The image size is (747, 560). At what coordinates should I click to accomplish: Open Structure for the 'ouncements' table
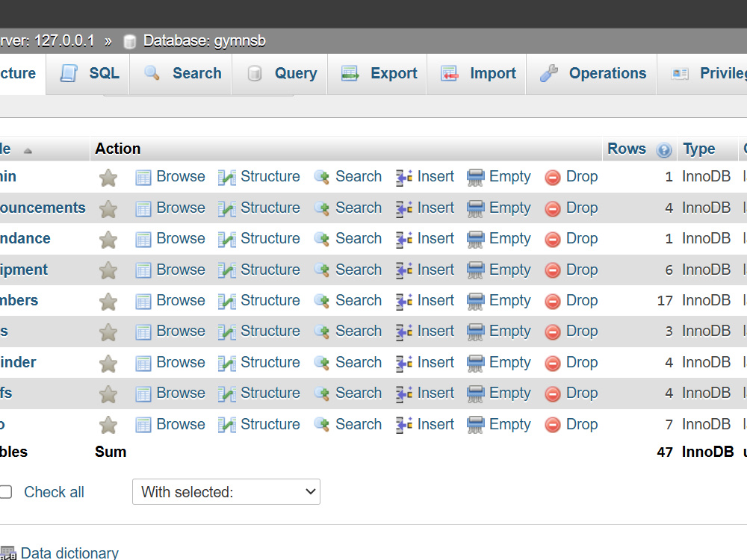click(270, 208)
